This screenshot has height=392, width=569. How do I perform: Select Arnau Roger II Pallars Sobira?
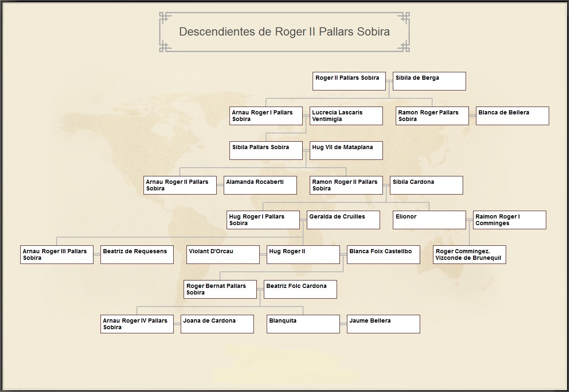(180, 185)
